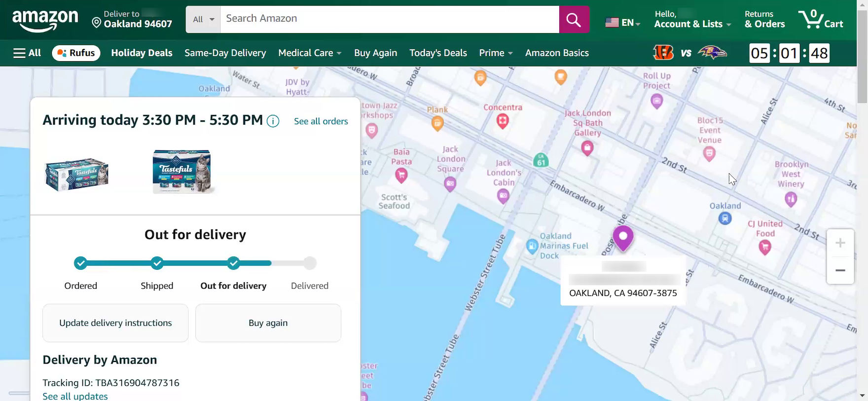The width and height of the screenshot is (868, 401).
Task: Open the All hamburger menu
Action: [x=27, y=53]
